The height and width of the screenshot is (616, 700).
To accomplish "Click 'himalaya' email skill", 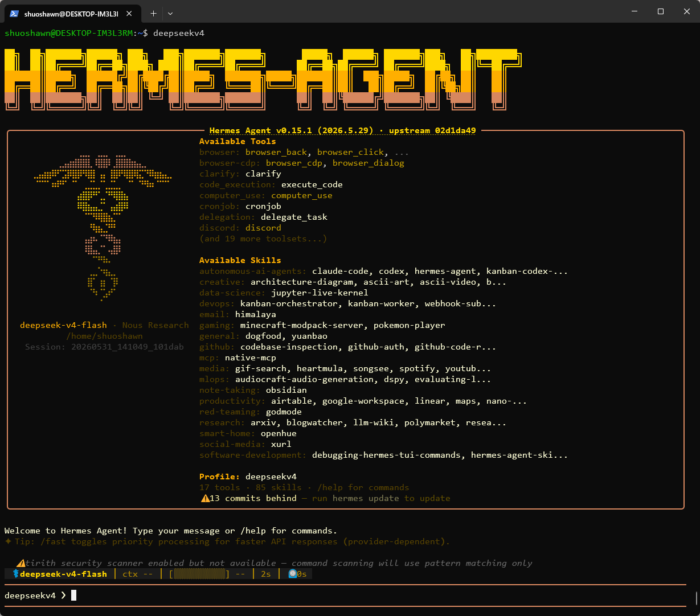I will click(x=256, y=314).
